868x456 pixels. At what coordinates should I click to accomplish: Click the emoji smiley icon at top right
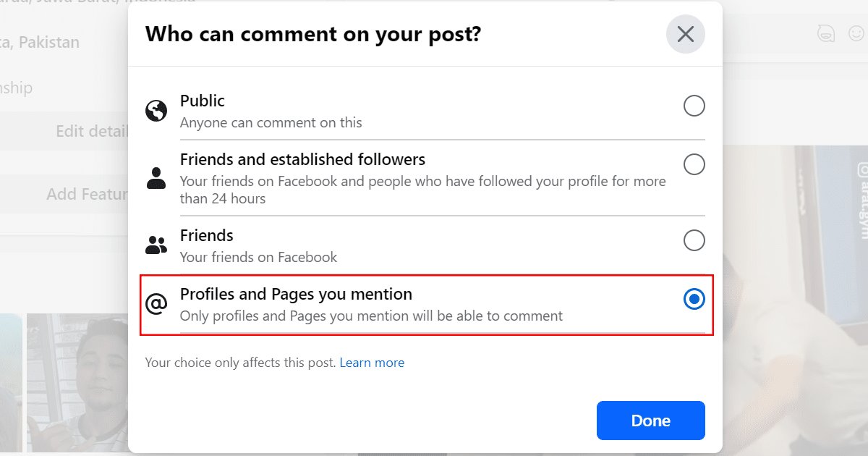click(857, 33)
